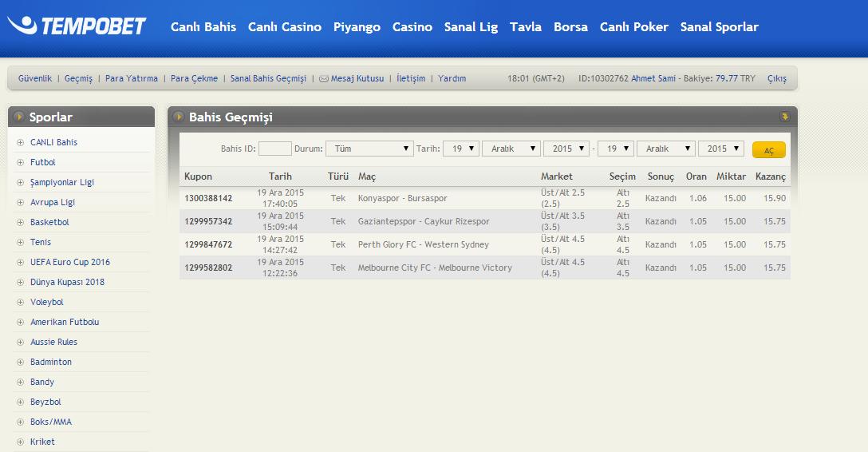Viewport: 868px width, 452px height.
Task: Expand the plus icon next to CANLI Bahis
Action: pos(20,143)
